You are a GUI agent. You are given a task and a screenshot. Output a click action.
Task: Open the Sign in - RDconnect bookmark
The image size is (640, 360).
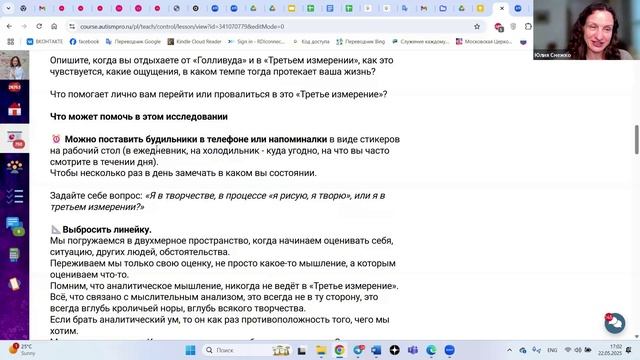256,42
